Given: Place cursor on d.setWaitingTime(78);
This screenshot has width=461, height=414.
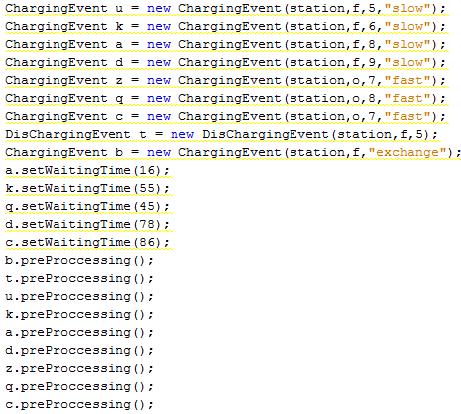Looking at the screenshot, I should [88, 225].
